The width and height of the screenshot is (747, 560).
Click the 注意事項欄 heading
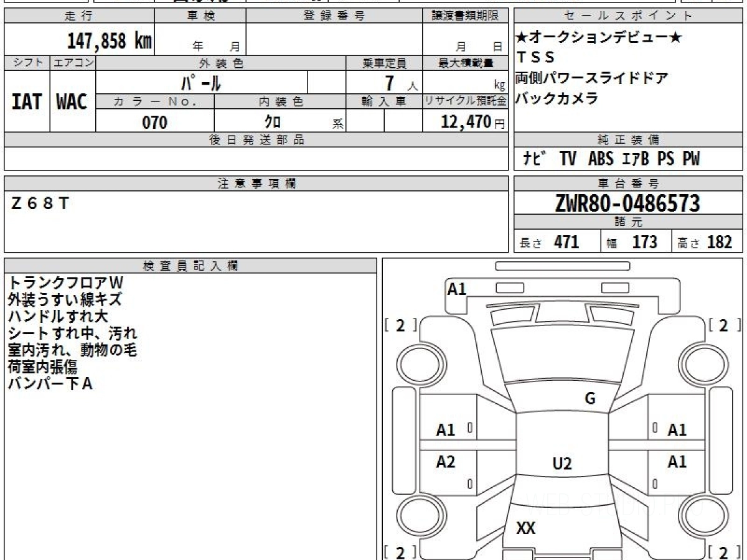256,184
